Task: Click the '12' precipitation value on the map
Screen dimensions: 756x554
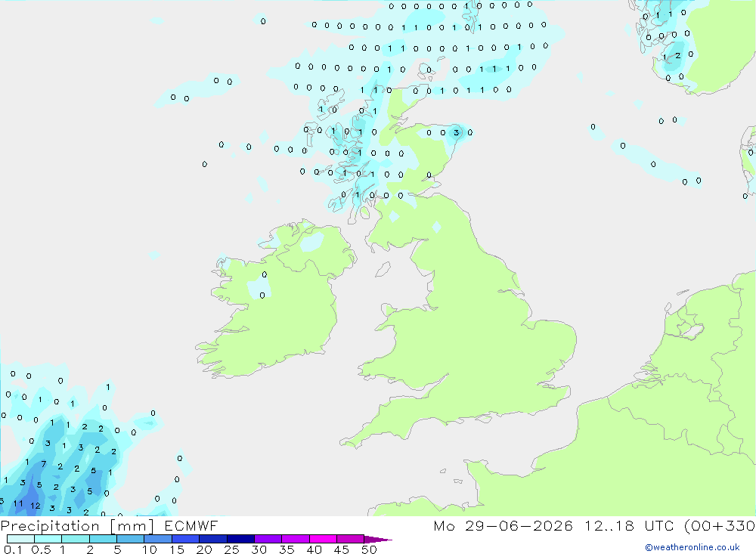Action: 36,506
